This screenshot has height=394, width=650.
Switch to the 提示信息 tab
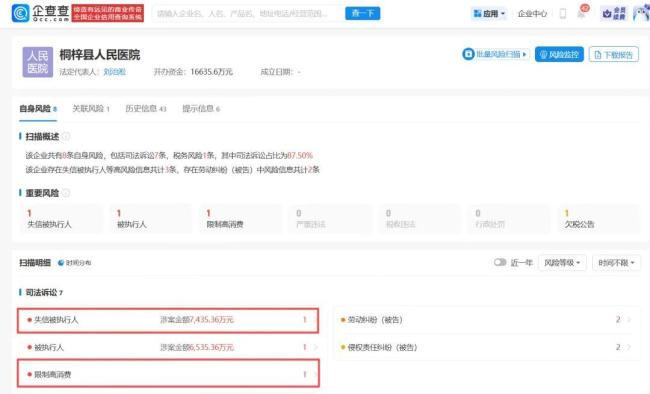201,109
